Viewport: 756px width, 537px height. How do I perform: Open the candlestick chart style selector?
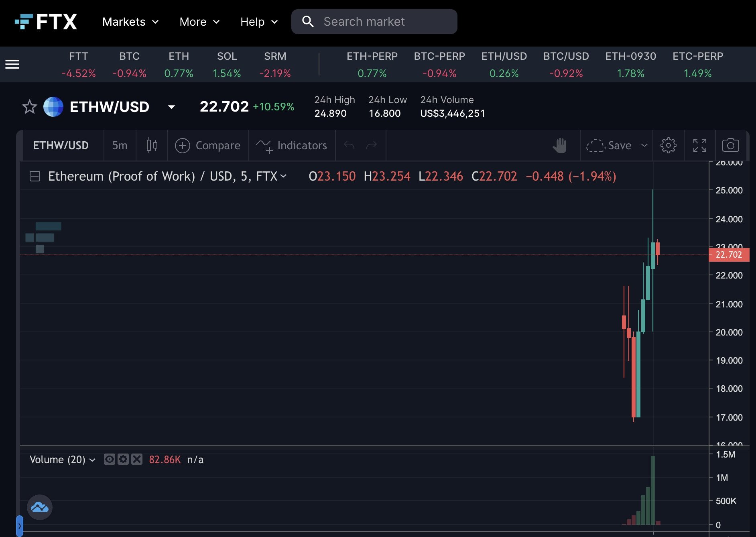point(152,145)
